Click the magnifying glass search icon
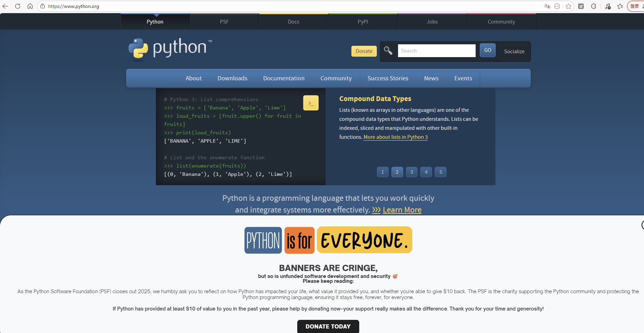The height and width of the screenshot is (333, 644). coord(388,51)
